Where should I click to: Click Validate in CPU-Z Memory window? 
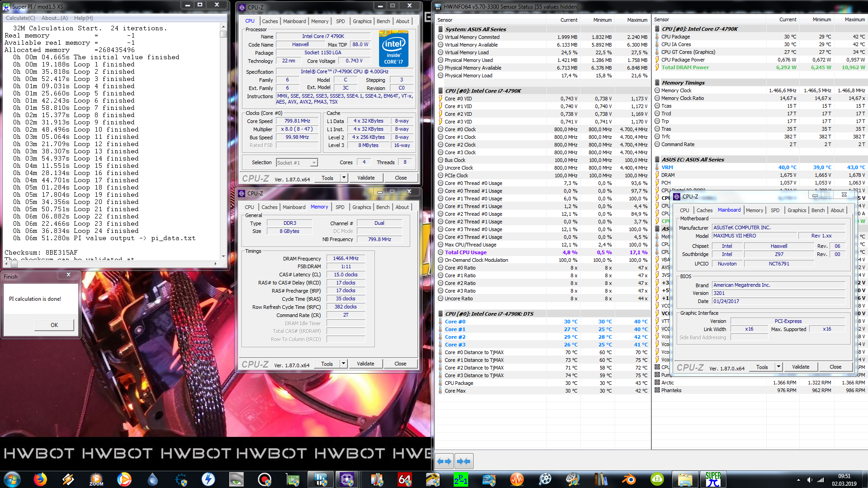point(365,364)
